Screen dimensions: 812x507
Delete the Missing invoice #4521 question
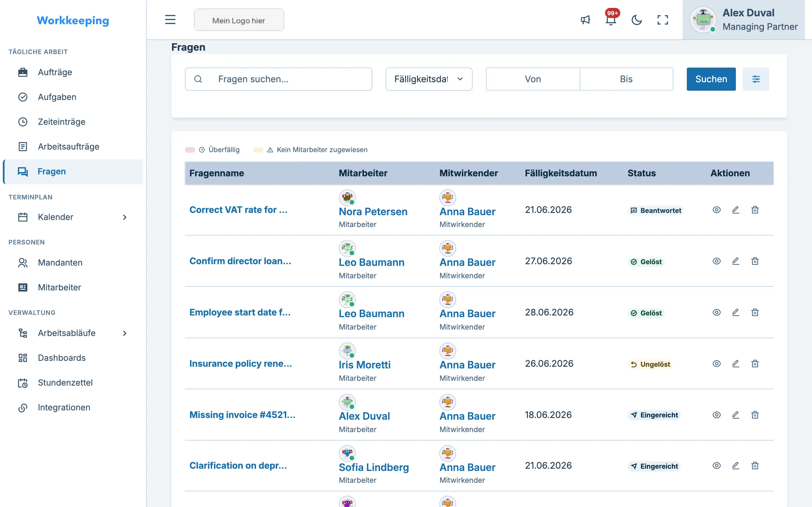(755, 415)
